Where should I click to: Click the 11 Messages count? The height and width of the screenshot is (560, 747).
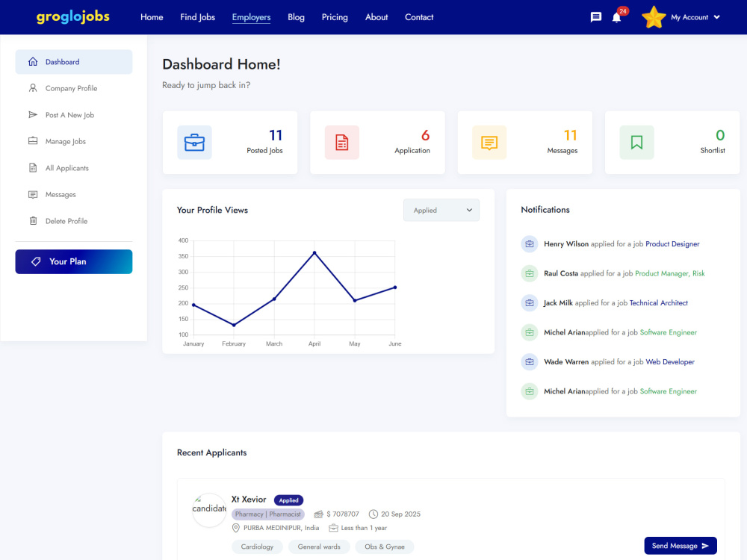tap(570, 136)
